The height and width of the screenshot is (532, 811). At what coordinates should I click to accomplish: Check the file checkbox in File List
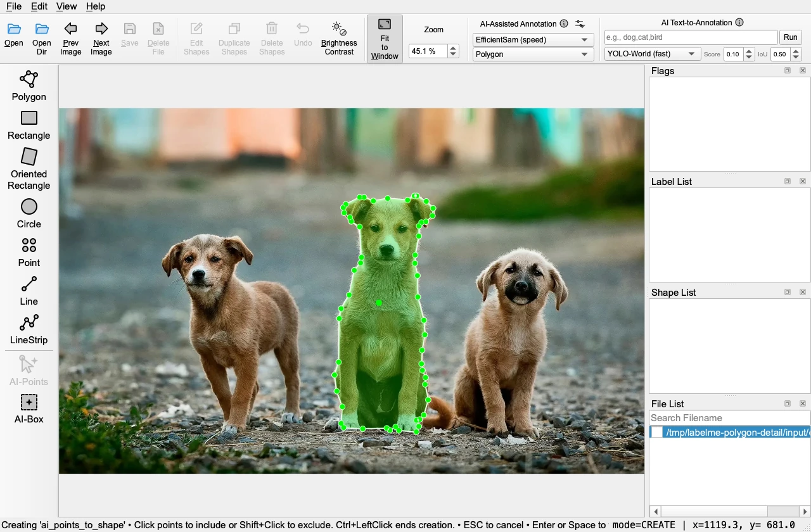point(657,433)
